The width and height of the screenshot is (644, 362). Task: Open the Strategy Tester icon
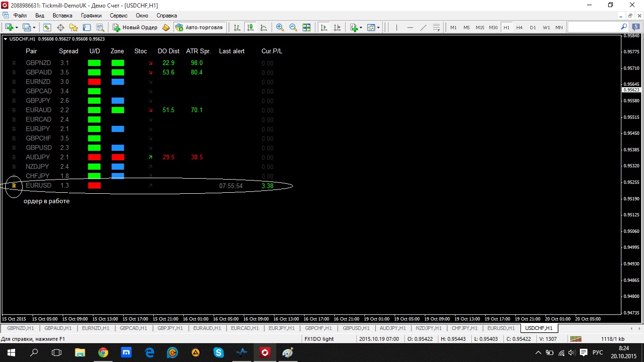point(100,27)
